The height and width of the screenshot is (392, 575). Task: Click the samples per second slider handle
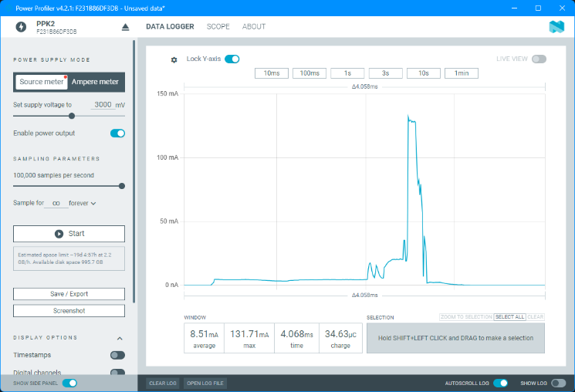(122, 186)
